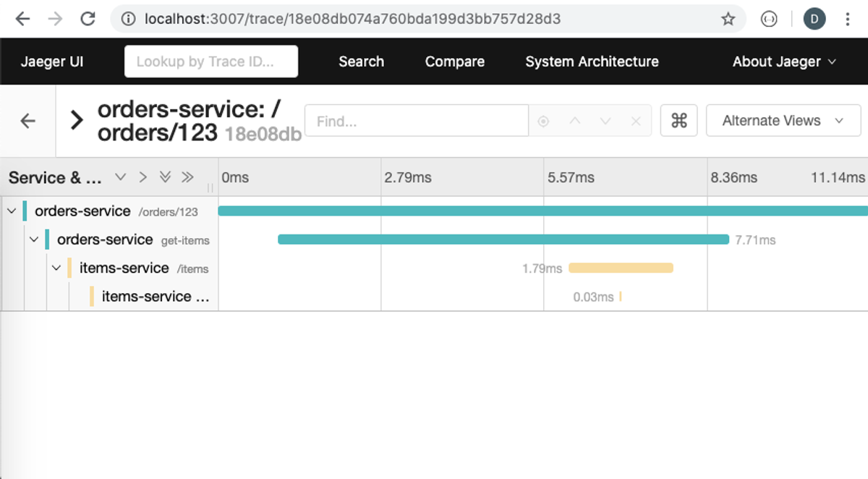Focus the Lookup by Trace ID field

point(211,62)
